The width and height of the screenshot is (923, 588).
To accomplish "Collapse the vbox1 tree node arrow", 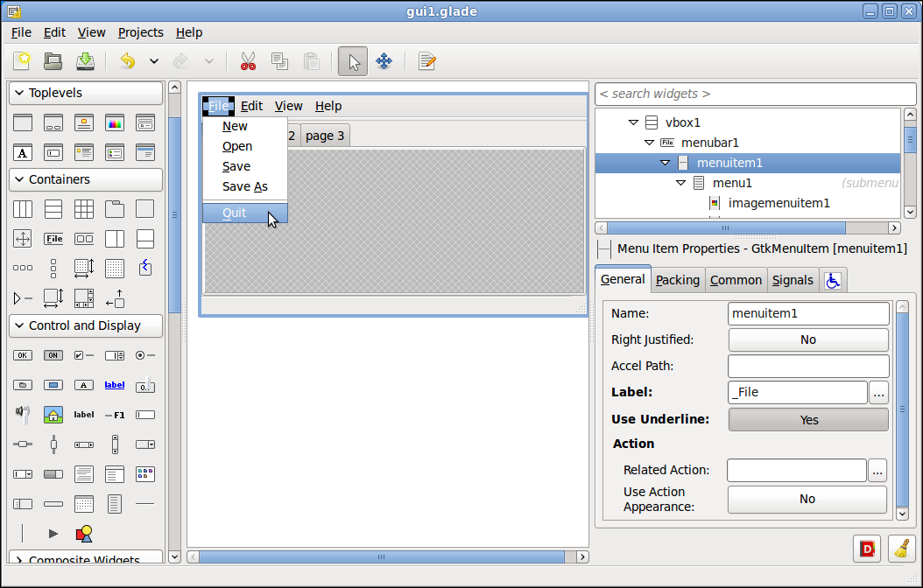I will point(633,122).
